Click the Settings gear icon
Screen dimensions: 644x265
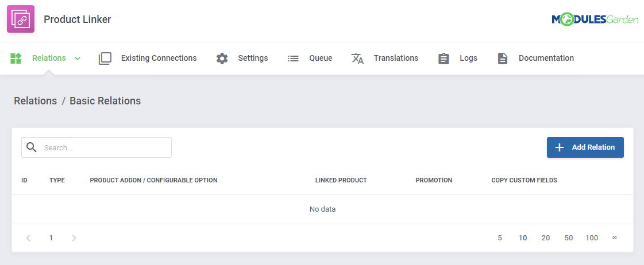(x=222, y=59)
